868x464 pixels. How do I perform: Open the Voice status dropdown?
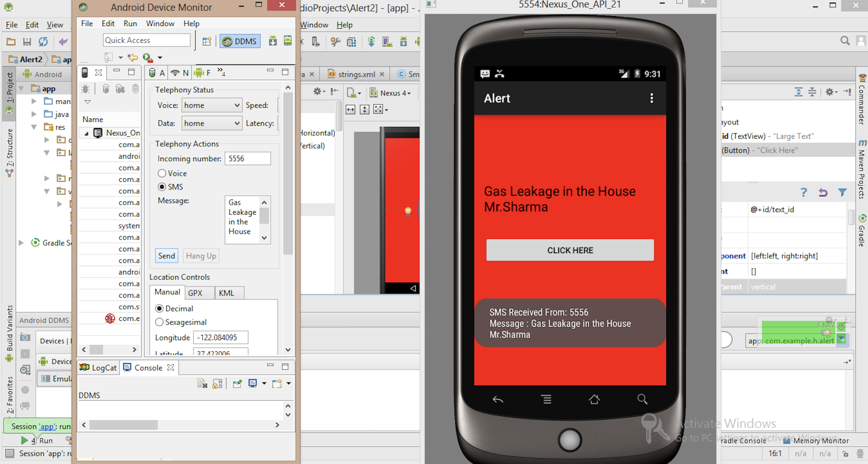click(211, 105)
